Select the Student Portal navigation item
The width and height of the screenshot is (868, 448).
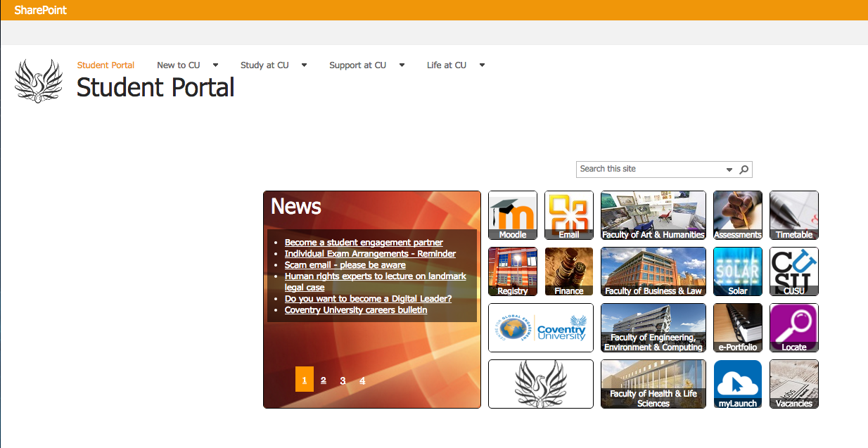pos(106,65)
